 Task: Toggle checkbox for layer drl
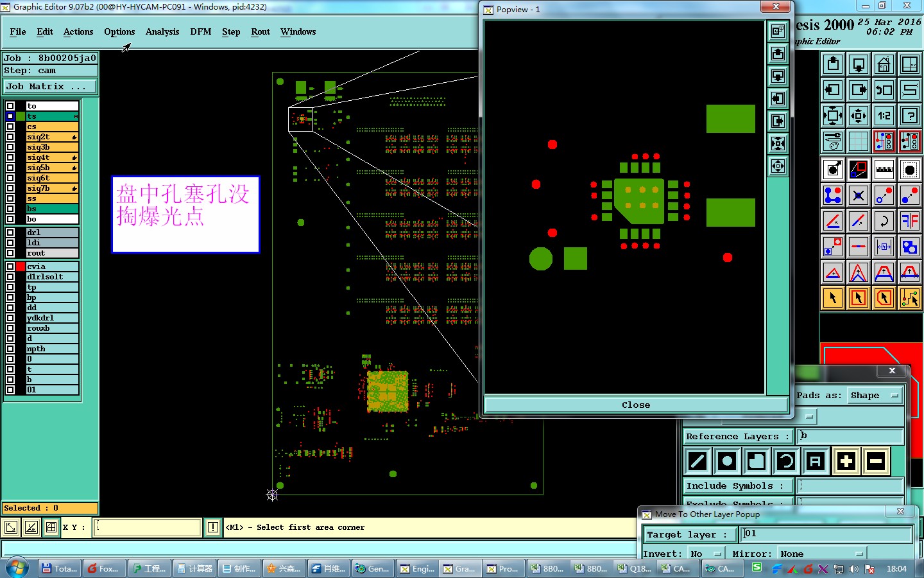click(x=10, y=232)
